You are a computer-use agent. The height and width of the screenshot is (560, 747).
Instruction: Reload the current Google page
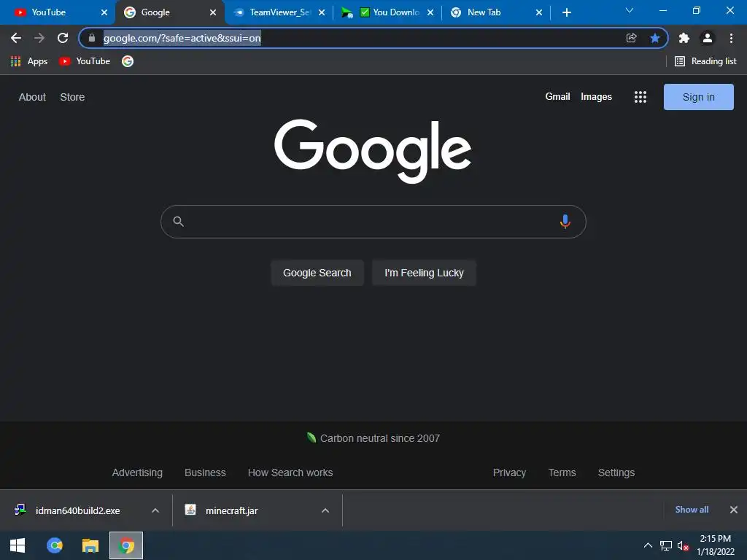point(63,38)
